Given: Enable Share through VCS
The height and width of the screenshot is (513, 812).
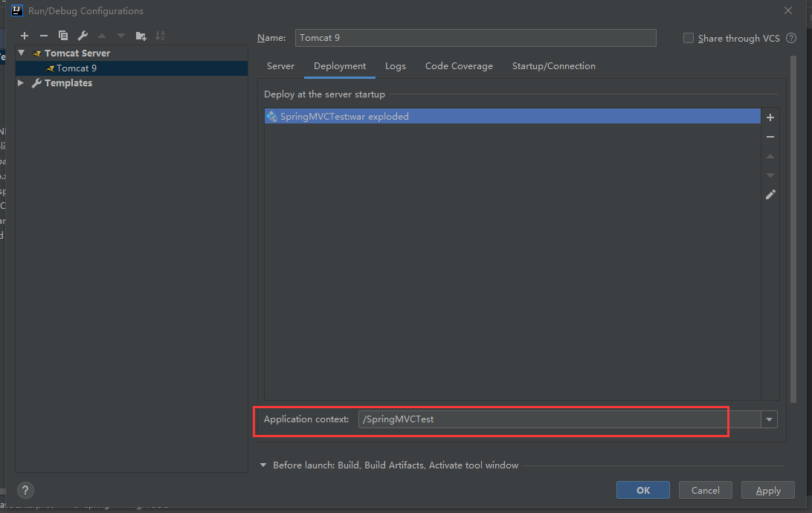Looking at the screenshot, I should coord(688,38).
